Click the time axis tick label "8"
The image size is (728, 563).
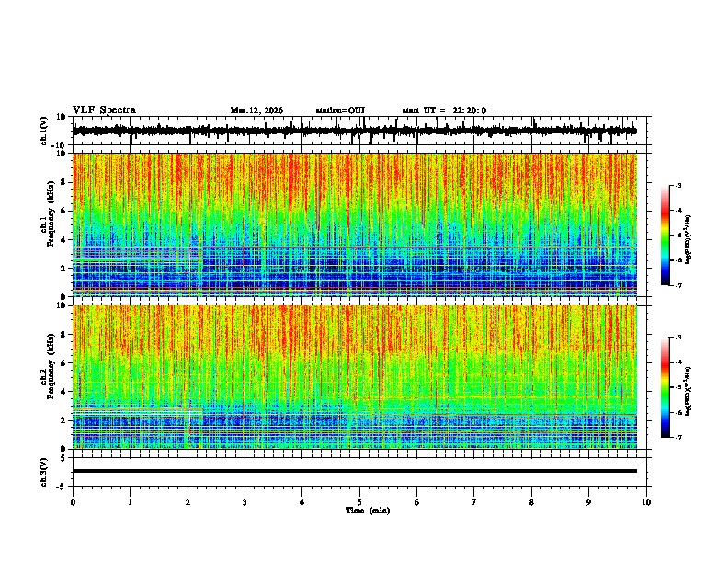[531, 502]
